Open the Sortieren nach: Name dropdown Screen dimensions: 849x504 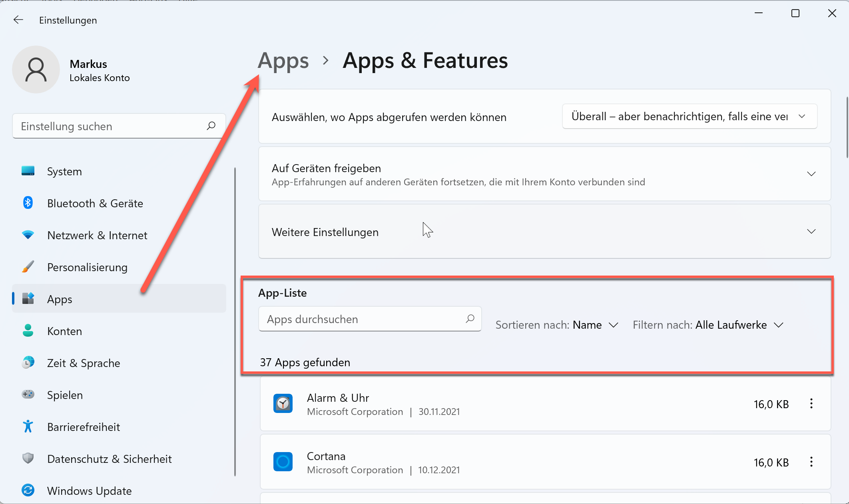(557, 325)
